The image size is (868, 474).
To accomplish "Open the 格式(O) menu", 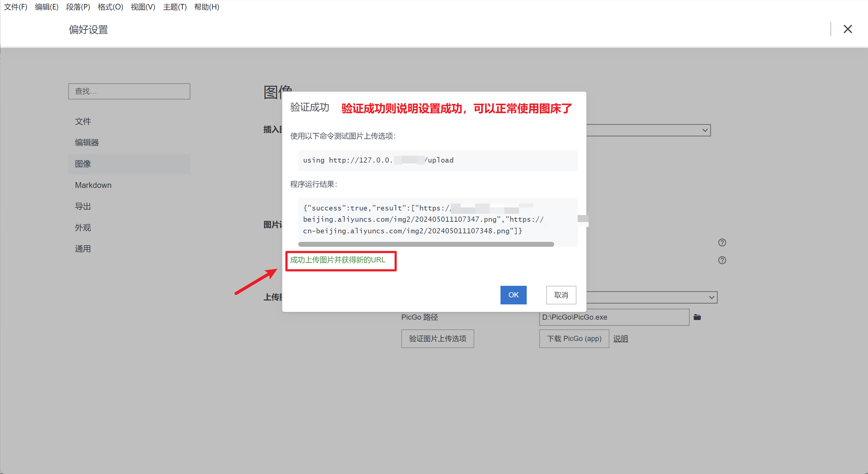I will tap(110, 7).
